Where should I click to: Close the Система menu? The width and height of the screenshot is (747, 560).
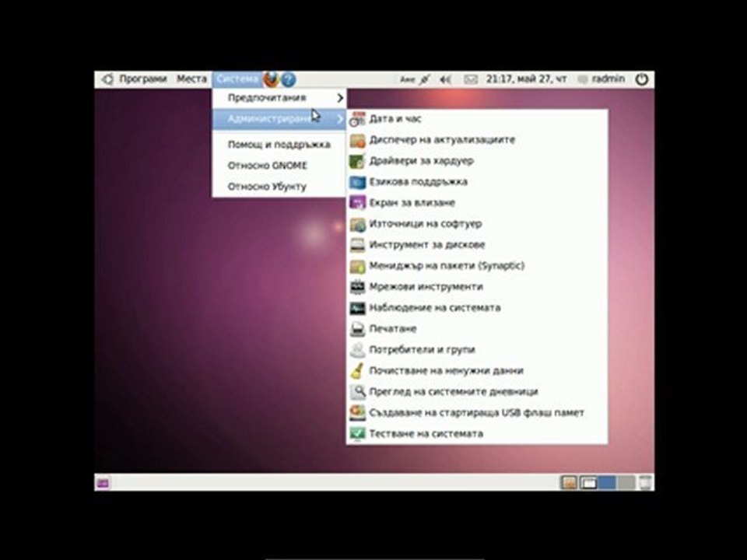[237, 79]
